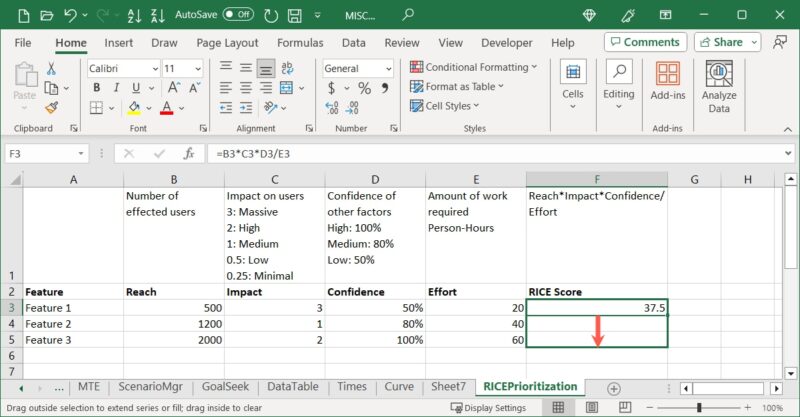Open the Editing group button
800x417 pixels.
point(619,85)
